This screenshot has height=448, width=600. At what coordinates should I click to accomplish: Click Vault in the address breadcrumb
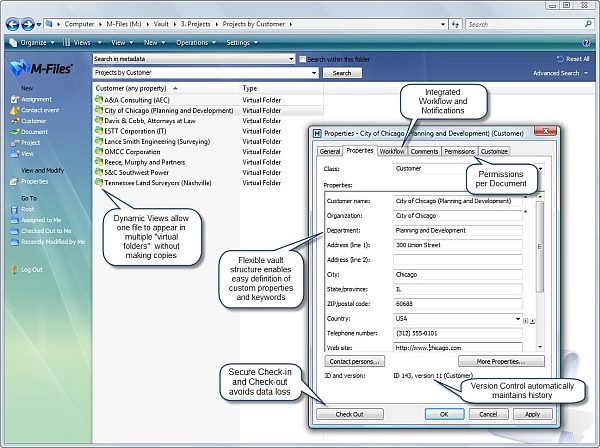(161, 24)
